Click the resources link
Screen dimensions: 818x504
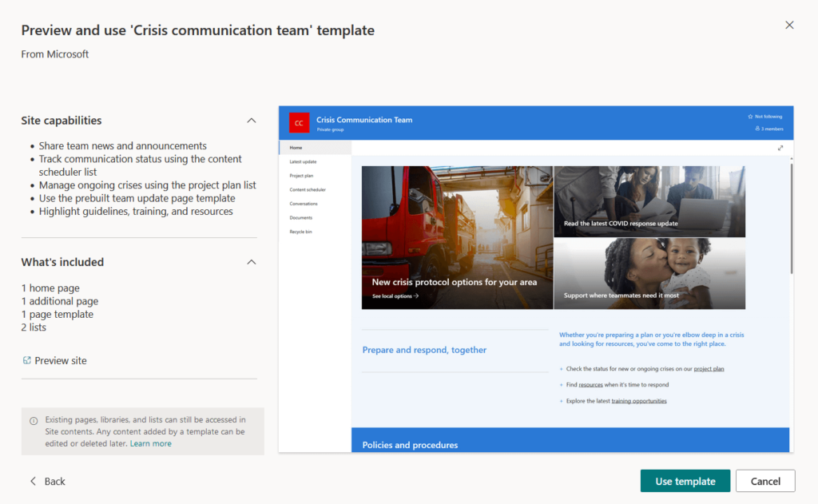590,385
